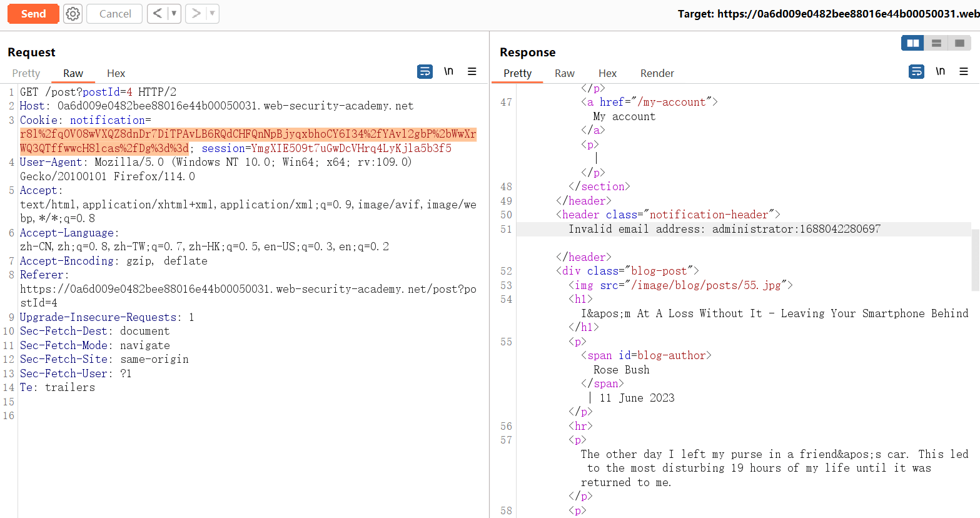Toggle word wrap icon in Response panel
The width and height of the screenshot is (980, 518).
[916, 72]
